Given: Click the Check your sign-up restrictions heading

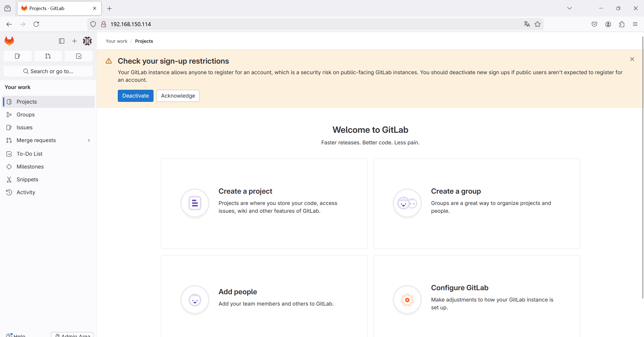Looking at the screenshot, I should tap(173, 61).
